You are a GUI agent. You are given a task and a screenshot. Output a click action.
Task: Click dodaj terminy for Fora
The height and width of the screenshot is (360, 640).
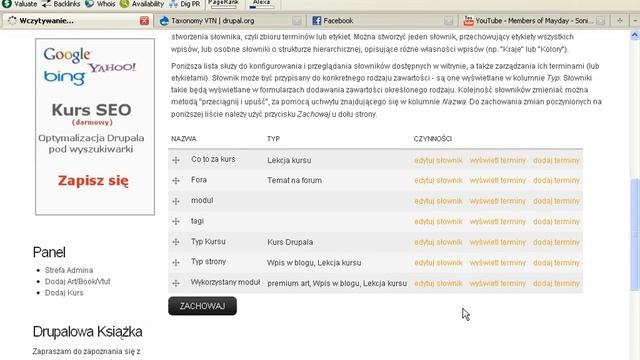tap(556, 180)
